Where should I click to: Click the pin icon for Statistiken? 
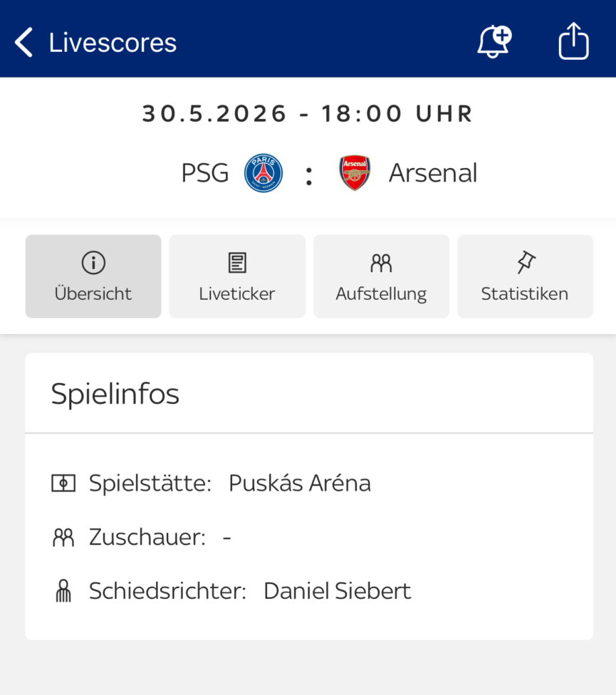pyautogui.click(x=526, y=262)
